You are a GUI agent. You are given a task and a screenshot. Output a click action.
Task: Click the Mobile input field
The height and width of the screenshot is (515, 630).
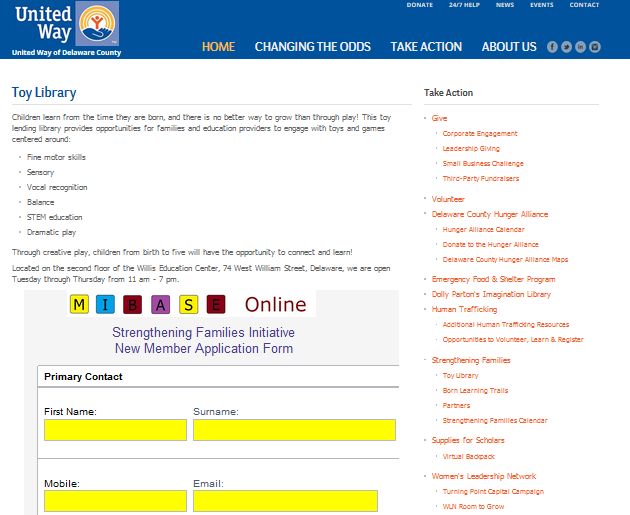coord(115,501)
